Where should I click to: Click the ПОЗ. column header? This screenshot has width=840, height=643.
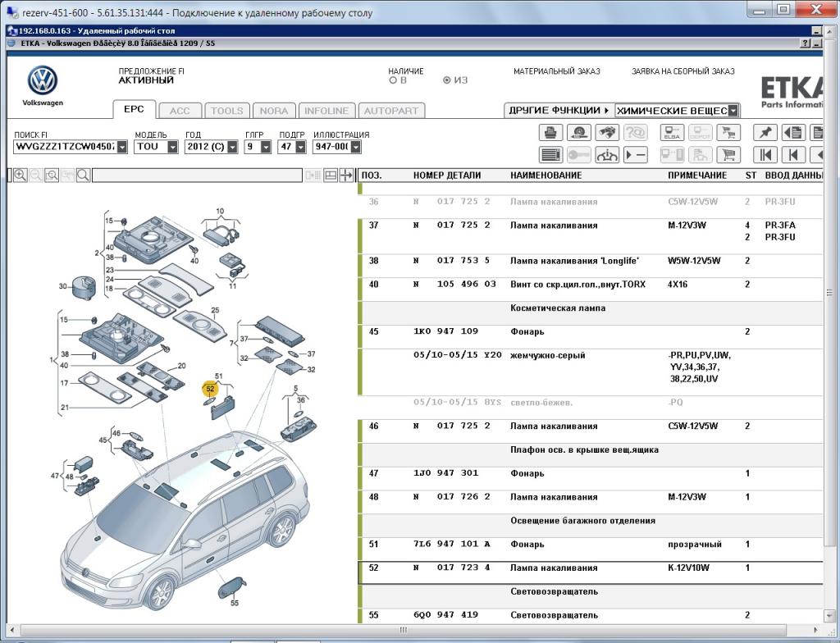372,176
